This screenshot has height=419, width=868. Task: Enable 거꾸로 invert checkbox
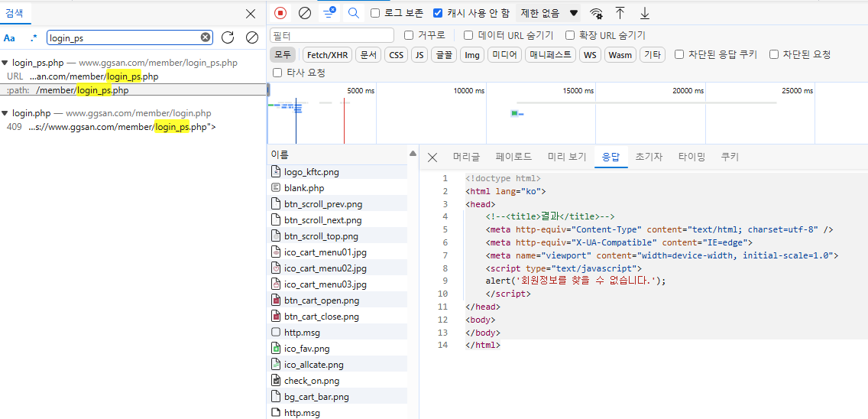(409, 35)
